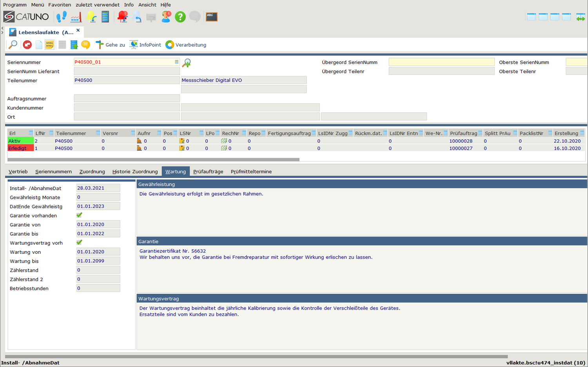Click the Gehe zu button

pos(110,45)
